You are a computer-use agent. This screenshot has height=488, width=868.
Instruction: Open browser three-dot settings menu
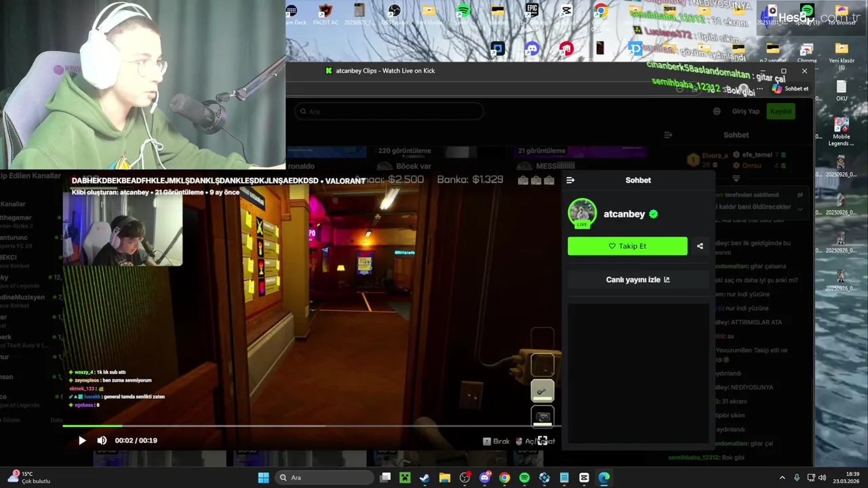(x=759, y=89)
